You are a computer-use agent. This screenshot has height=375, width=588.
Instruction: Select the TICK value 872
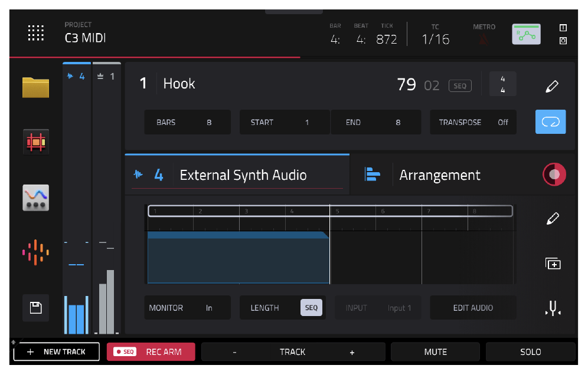tap(387, 39)
